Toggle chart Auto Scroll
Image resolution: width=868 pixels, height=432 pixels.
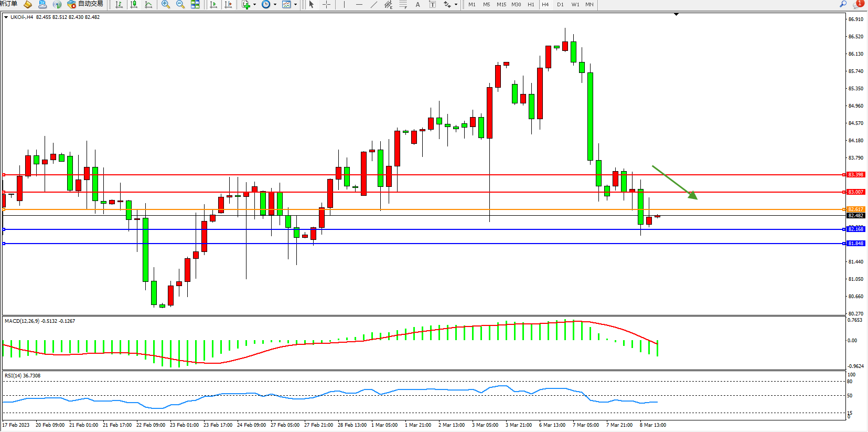tap(213, 5)
